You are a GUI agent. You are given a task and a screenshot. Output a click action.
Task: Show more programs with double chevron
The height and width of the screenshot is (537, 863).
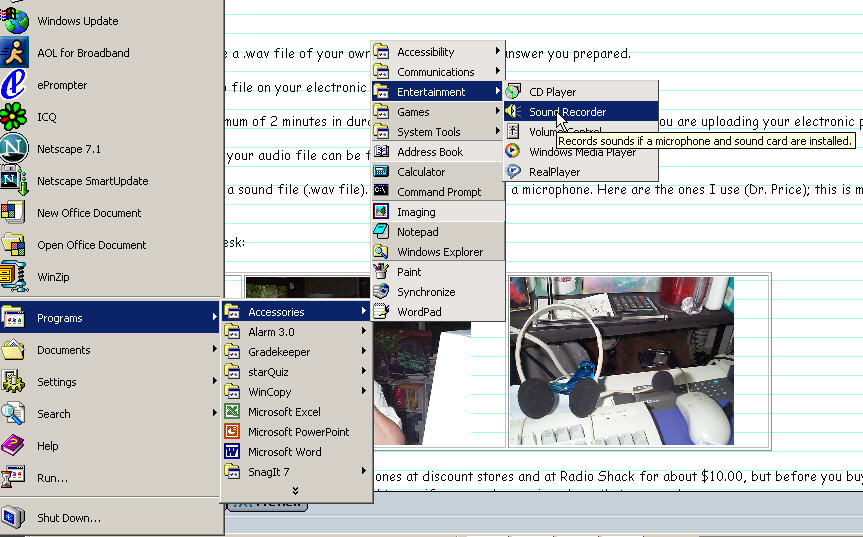pos(296,490)
